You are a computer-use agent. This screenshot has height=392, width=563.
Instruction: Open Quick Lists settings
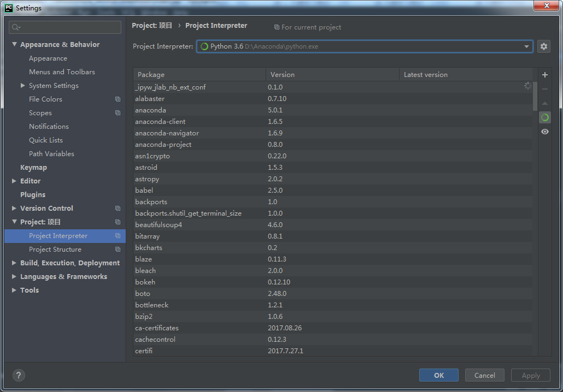(45, 140)
